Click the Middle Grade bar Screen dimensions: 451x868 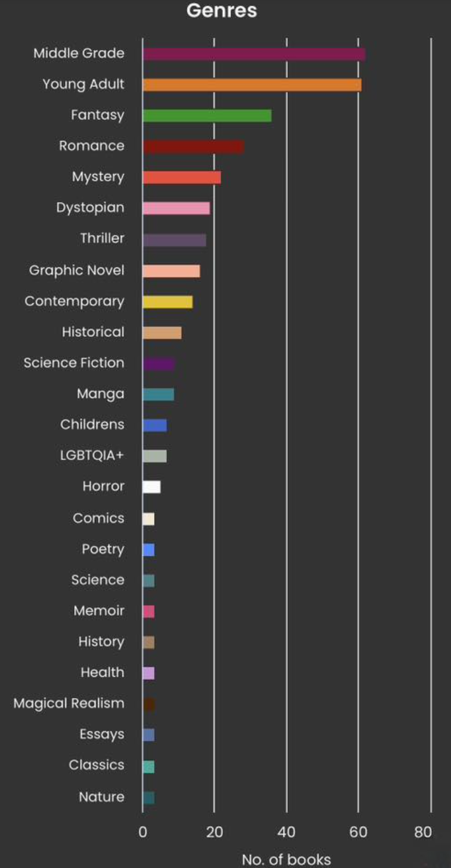(254, 54)
